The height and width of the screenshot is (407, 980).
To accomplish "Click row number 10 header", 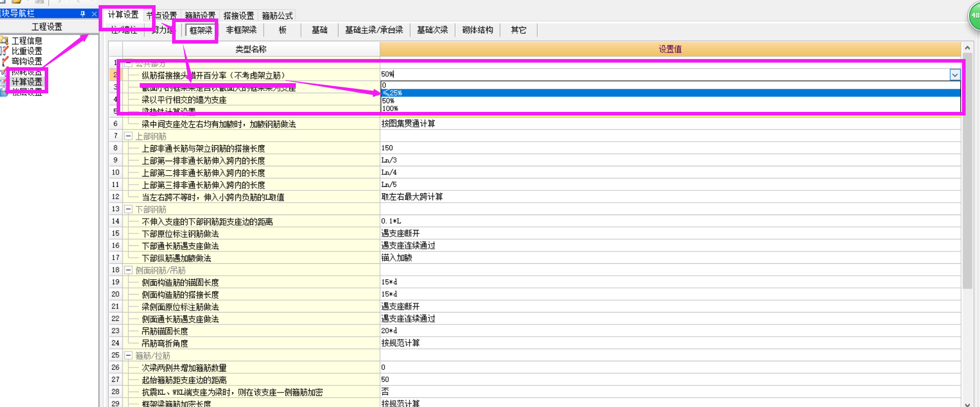I will pos(115,172).
